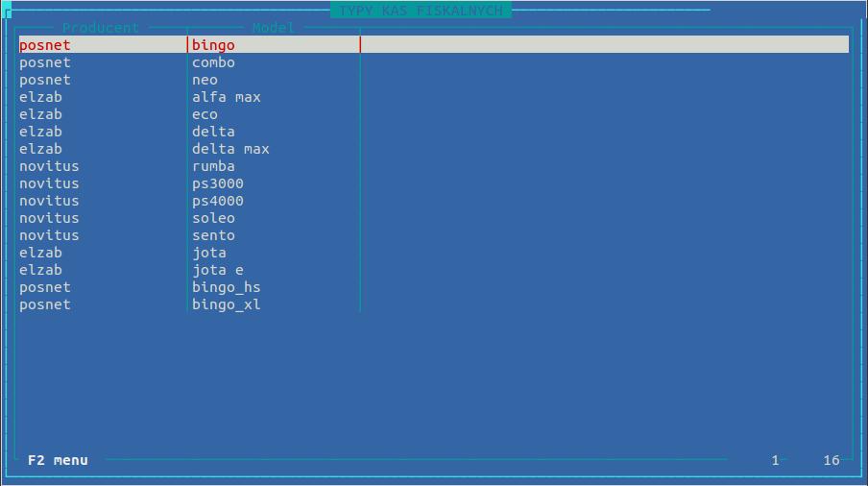Screen dimensions: 868x486
Task: Click the novitus producer next to ps4000
Action: pyautogui.click(x=49, y=201)
